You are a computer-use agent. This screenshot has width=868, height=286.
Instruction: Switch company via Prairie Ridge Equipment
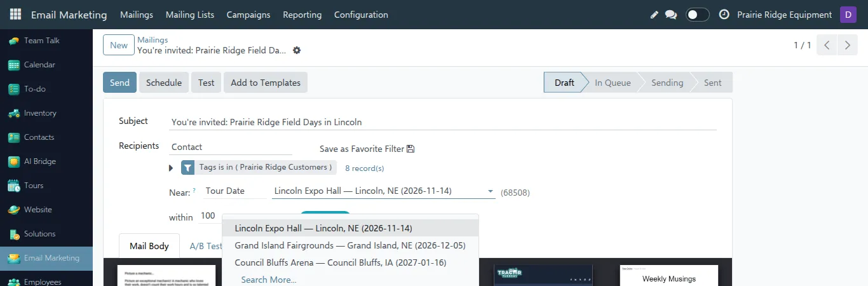point(784,15)
